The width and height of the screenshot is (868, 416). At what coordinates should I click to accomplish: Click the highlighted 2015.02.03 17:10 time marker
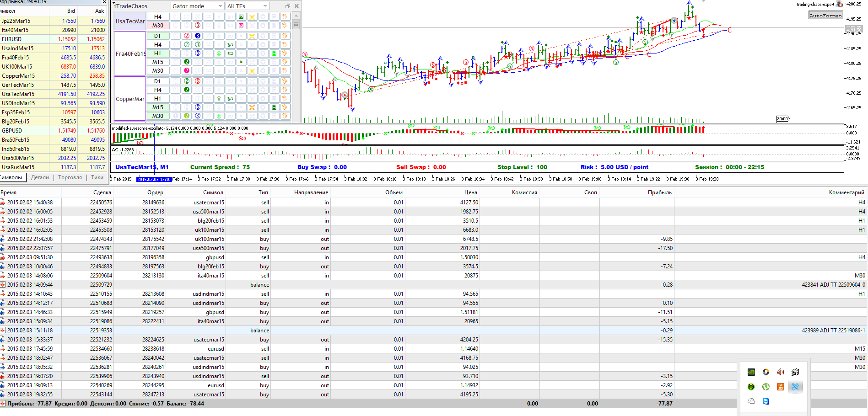point(154,179)
